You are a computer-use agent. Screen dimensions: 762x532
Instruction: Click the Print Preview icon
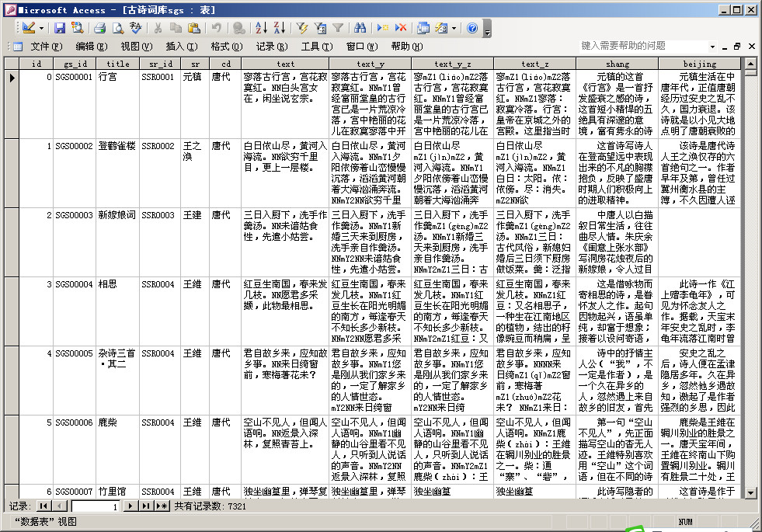[118, 28]
